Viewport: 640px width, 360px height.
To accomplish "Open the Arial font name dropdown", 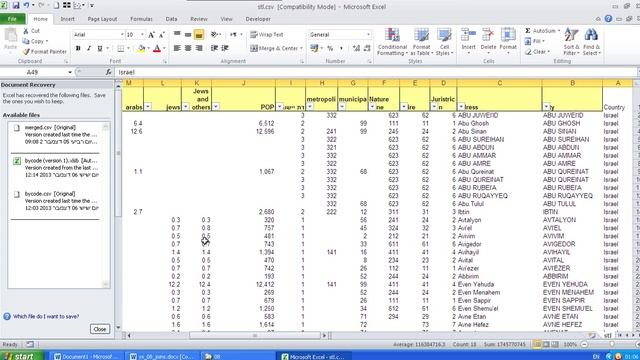I will (x=122, y=35).
